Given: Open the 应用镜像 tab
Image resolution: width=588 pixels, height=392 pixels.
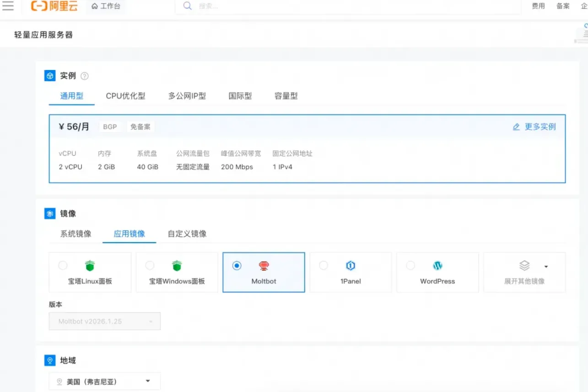Looking at the screenshot, I should pyautogui.click(x=129, y=234).
